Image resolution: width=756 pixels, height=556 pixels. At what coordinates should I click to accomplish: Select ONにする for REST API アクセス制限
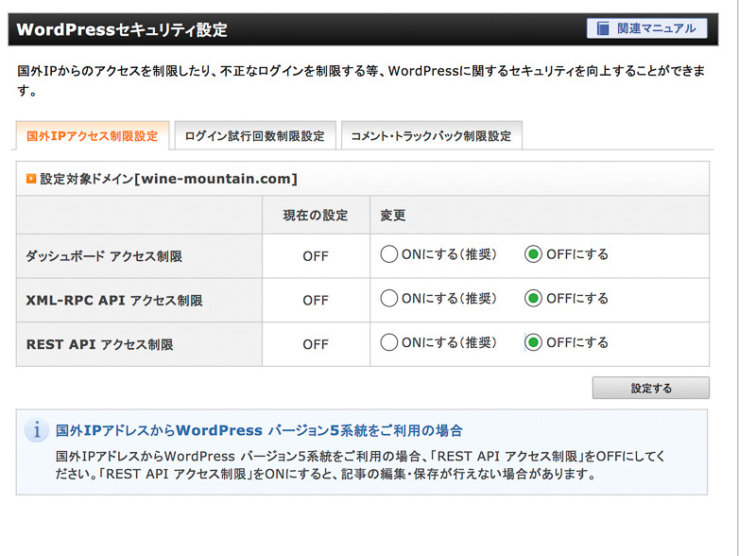(389, 342)
